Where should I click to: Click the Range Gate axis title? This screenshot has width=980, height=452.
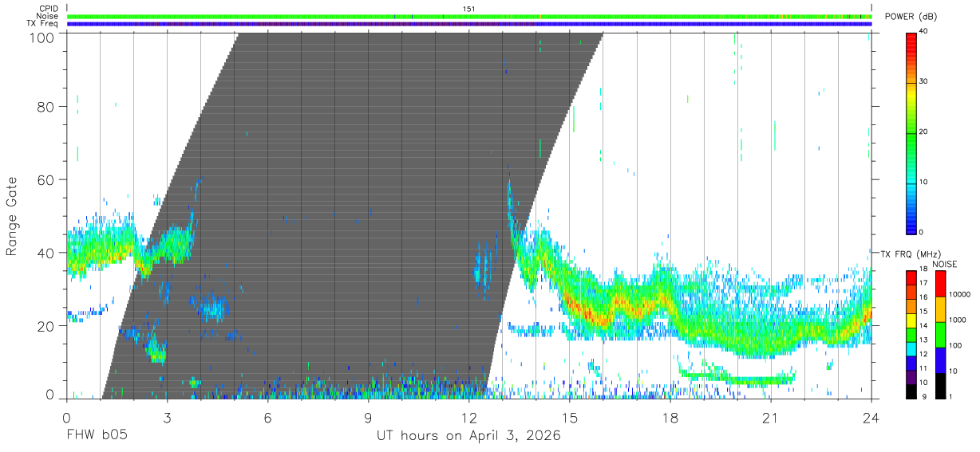click(x=12, y=218)
